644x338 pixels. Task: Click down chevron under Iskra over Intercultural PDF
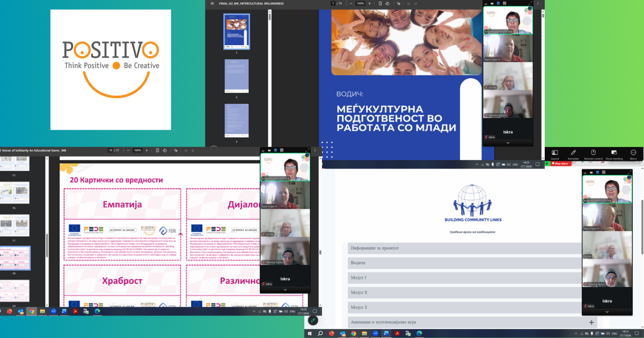click(x=508, y=143)
